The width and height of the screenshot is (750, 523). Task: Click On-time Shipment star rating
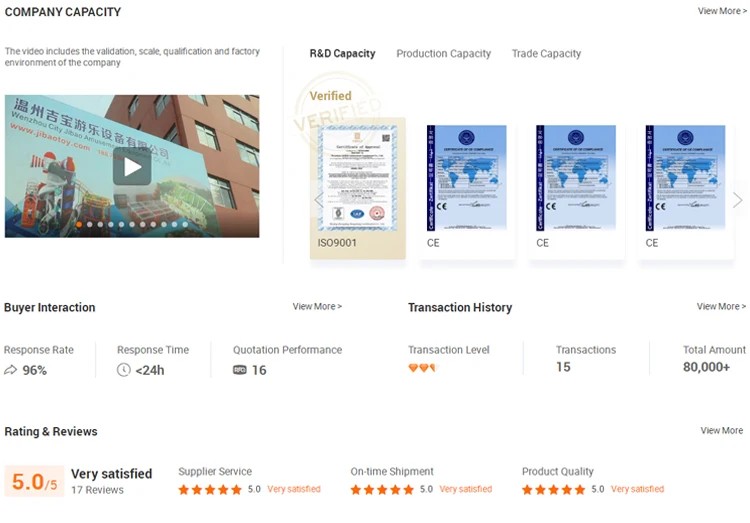tap(382, 490)
